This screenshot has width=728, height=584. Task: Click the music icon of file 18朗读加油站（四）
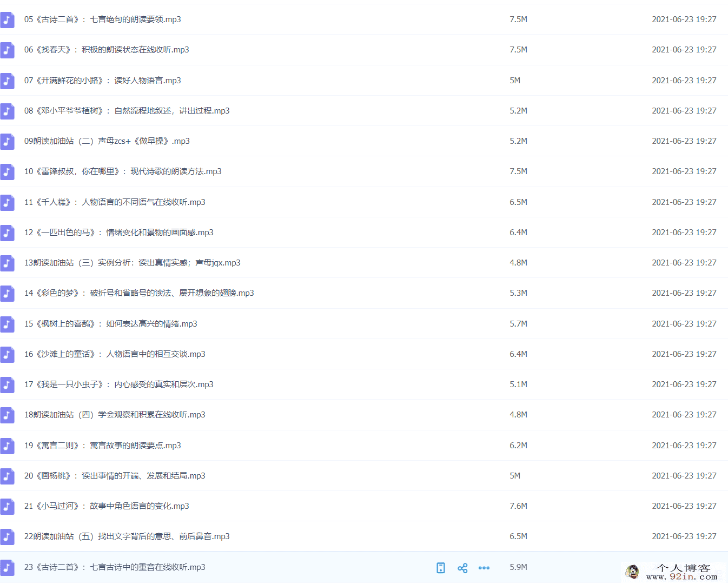[7, 415]
